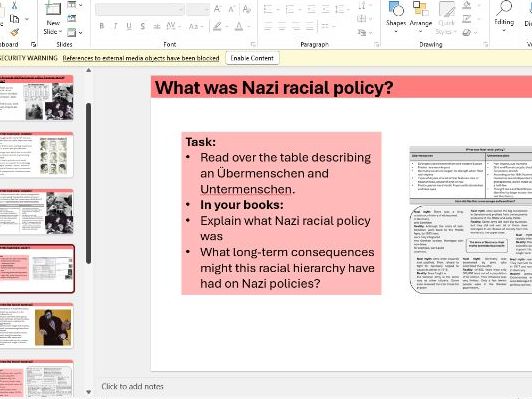Open the Copy dropdown arrow
Viewport: 532px width, 399px height.
pyautogui.click(x=27, y=19)
